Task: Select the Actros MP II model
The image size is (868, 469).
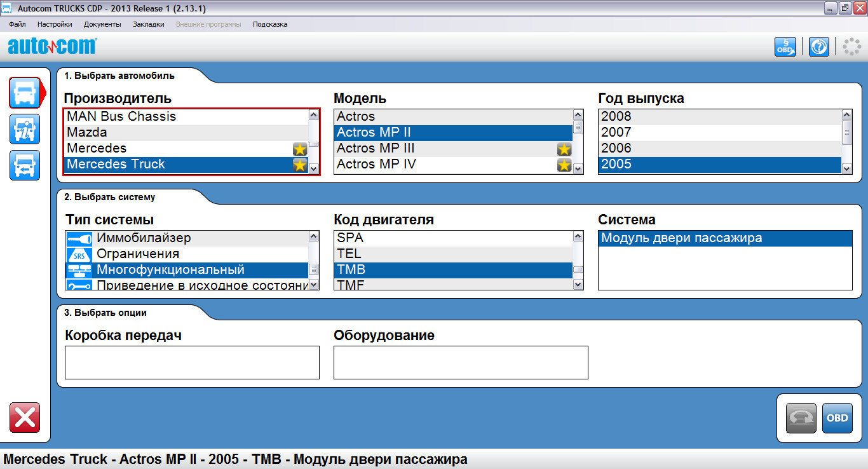Action: click(453, 132)
